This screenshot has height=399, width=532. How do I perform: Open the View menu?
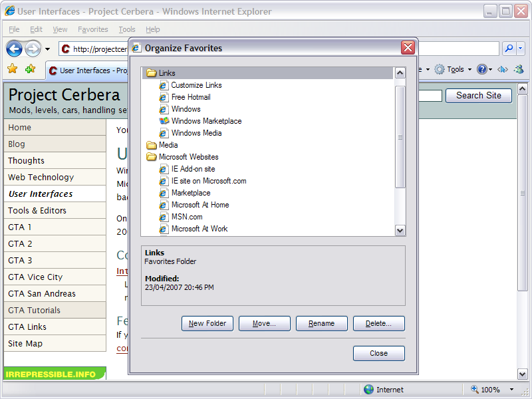(60, 29)
